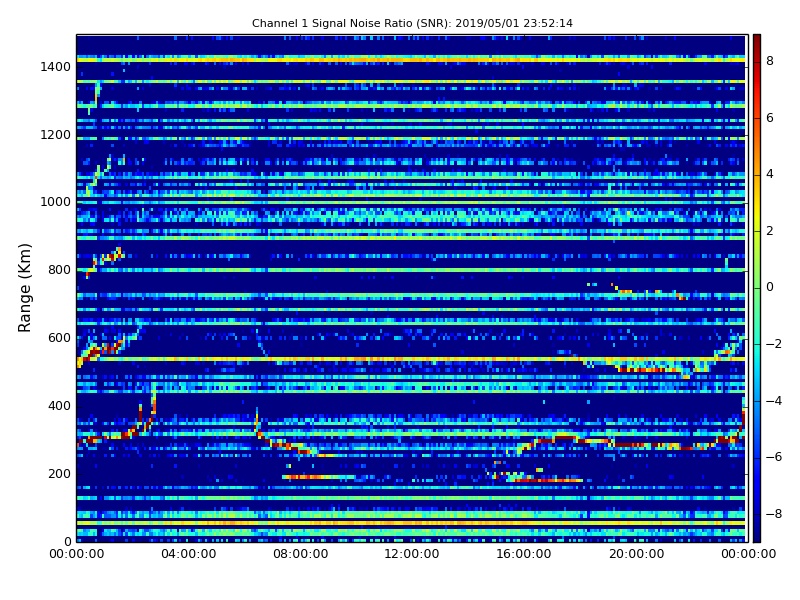
Task: Click the colorbar value 0 label
Action: pos(770,287)
